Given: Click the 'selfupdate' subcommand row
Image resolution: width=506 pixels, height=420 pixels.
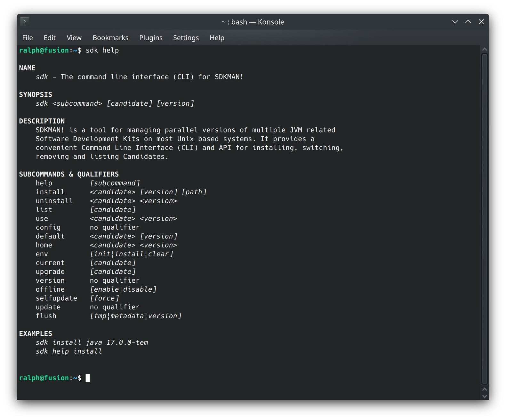Looking at the screenshot, I should click(x=77, y=298).
